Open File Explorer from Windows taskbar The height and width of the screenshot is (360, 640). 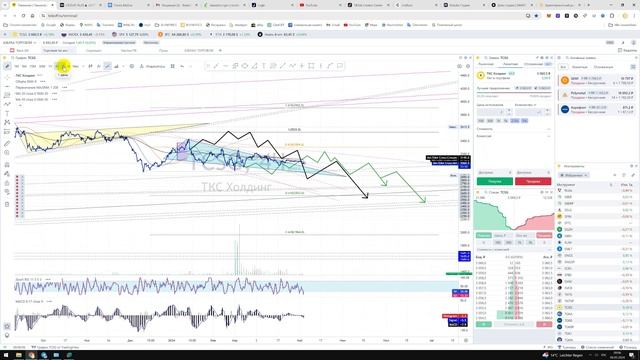click(x=18, y=355)
